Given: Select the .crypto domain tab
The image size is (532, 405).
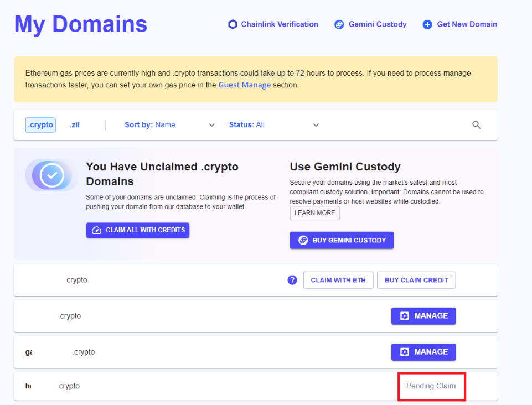Looking at the screenshot, I should (x=40, y=125).
